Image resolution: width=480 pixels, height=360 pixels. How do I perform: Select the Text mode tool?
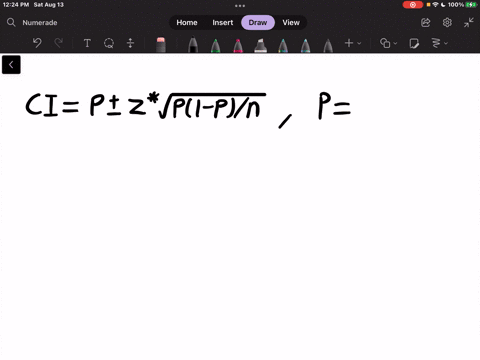[87, 43]
